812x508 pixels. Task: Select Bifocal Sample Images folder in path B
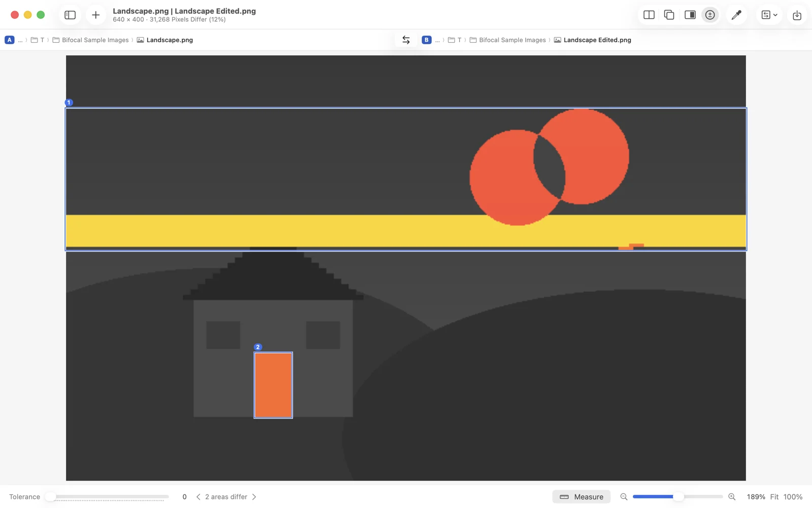tap(508, 40)
